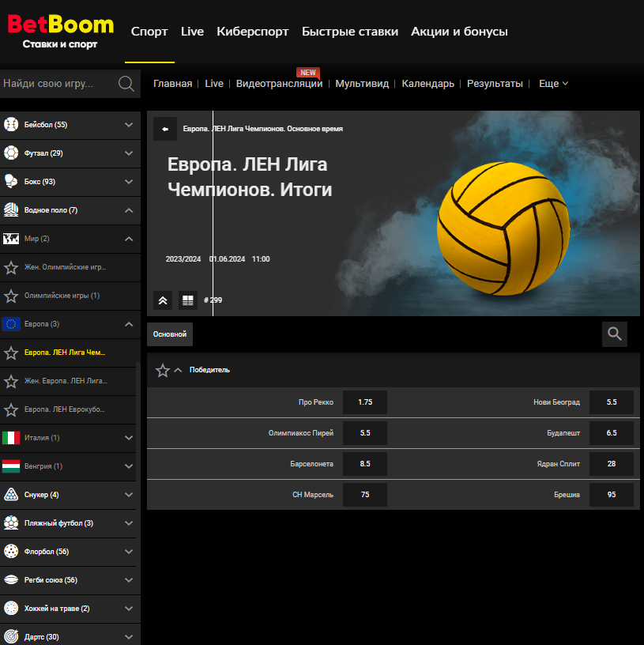
Task: Expand the Футзал (29) section chevron
Action: [129, 153]
